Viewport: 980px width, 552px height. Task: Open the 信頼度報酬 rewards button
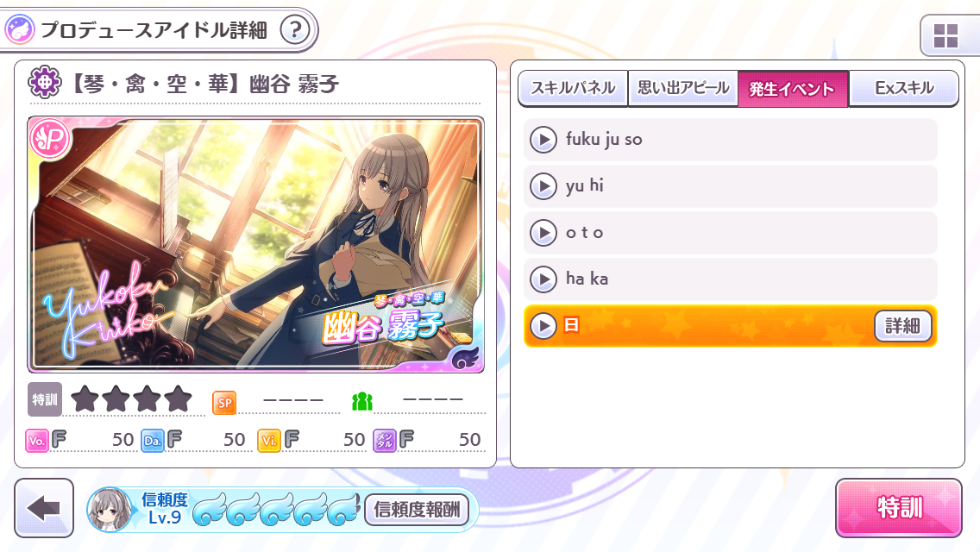coord(417,510)
